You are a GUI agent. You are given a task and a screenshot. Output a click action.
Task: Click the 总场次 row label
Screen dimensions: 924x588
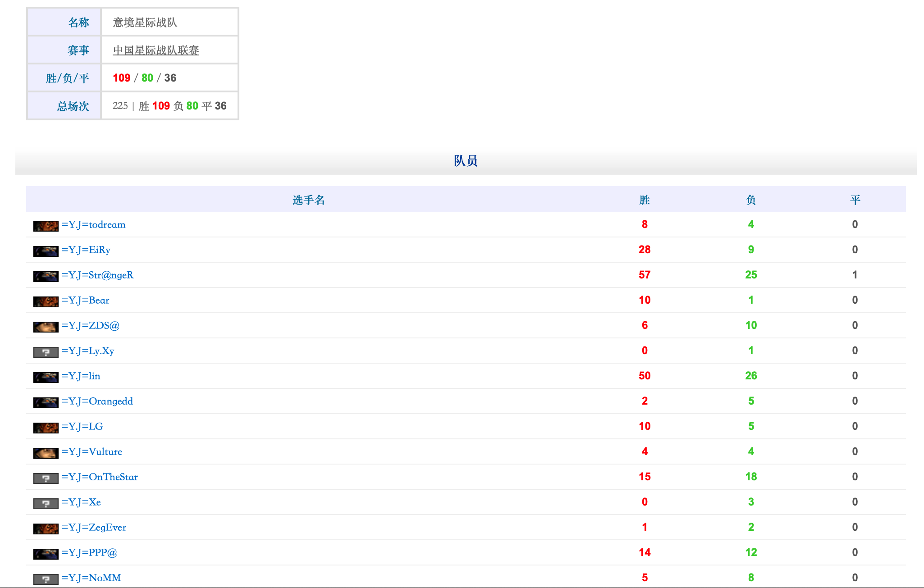tap(73, 106)
